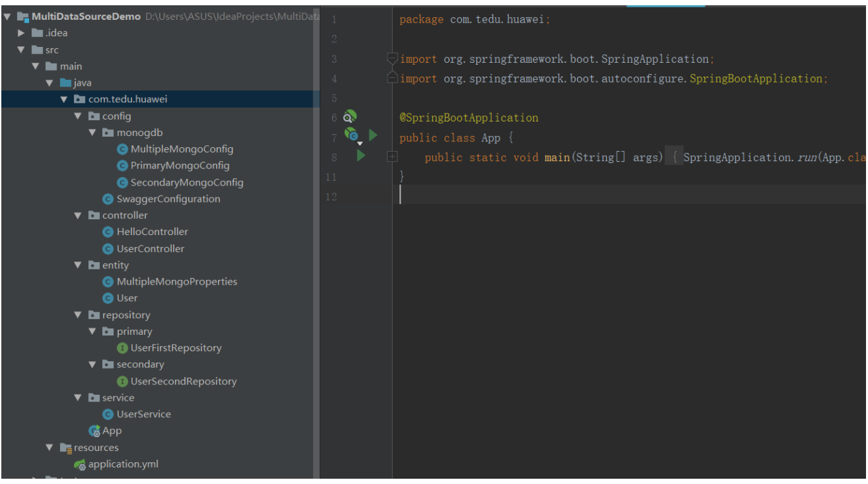Click the monogdb package folder icon
Viewport: 868px width, 484px height.
click(108, 133)
